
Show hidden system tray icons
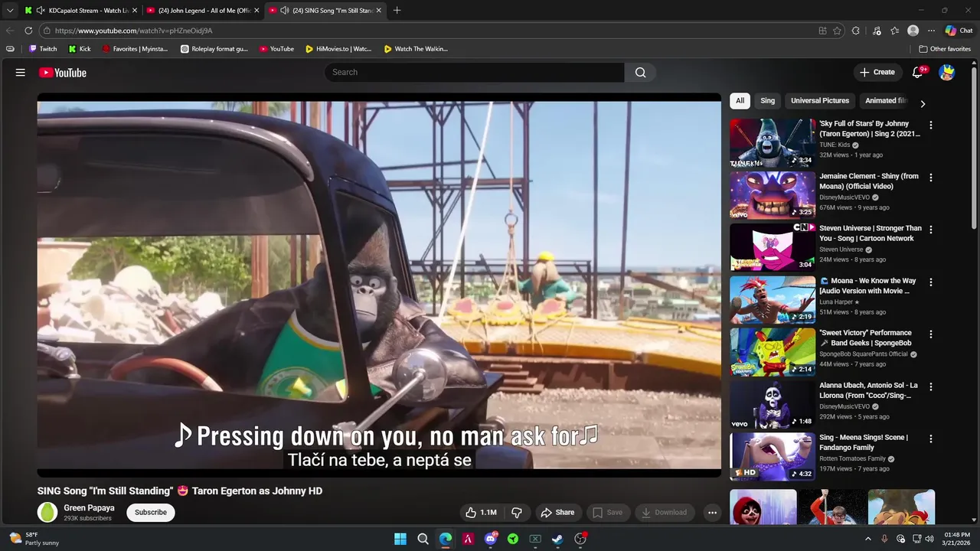coord(867,539)
